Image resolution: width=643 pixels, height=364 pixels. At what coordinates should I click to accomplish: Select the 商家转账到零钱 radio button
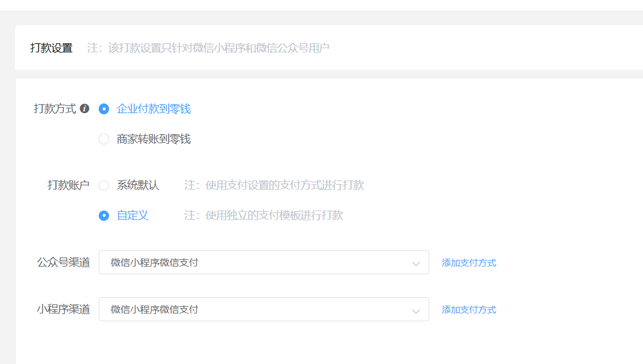[x=104, y=139]
